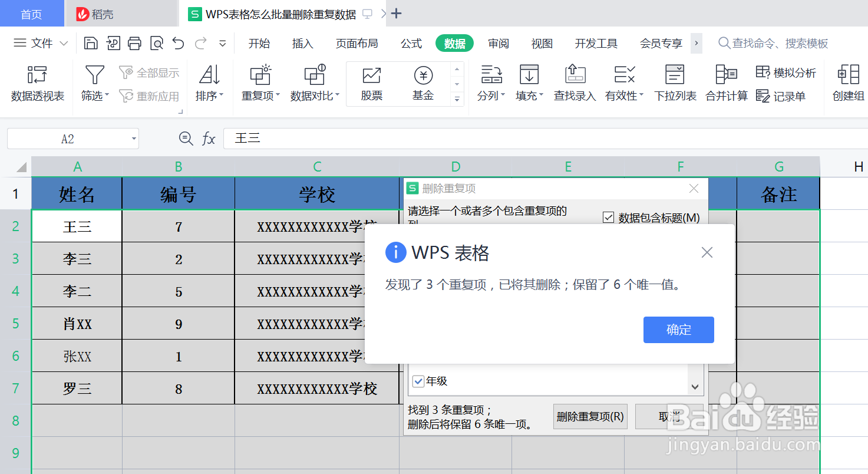Click the 删除重复项(R) button
This screenshot has height=474, width=868.
pyautogui.click(x=590, y=416)
